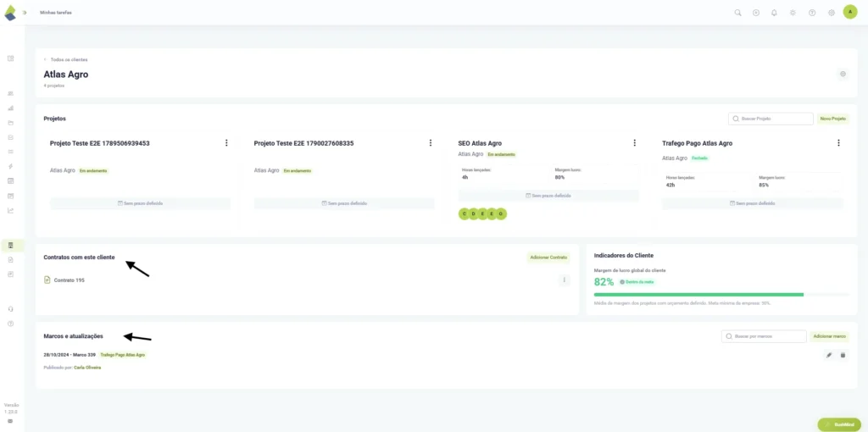Open the people/team icon in the sidebar
The height and width of the screenshot is (432, 868).
pos(10,93)
